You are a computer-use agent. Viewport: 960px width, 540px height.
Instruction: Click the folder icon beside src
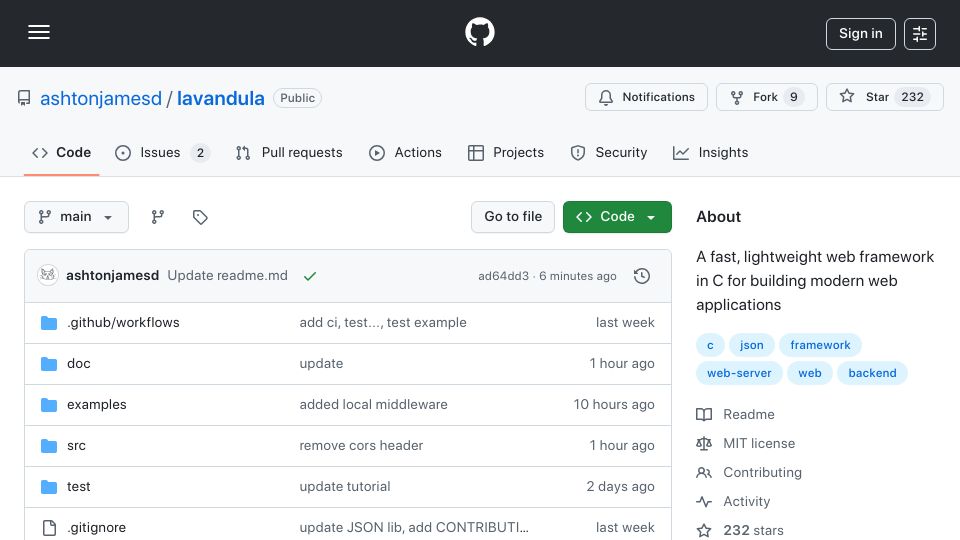point(49,446)
